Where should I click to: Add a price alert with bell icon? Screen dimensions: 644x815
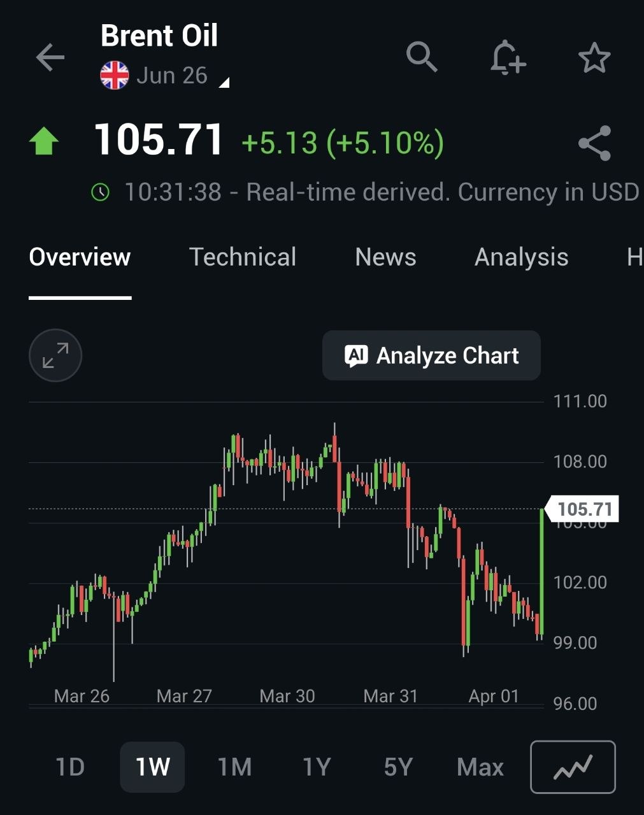point(508,57)
